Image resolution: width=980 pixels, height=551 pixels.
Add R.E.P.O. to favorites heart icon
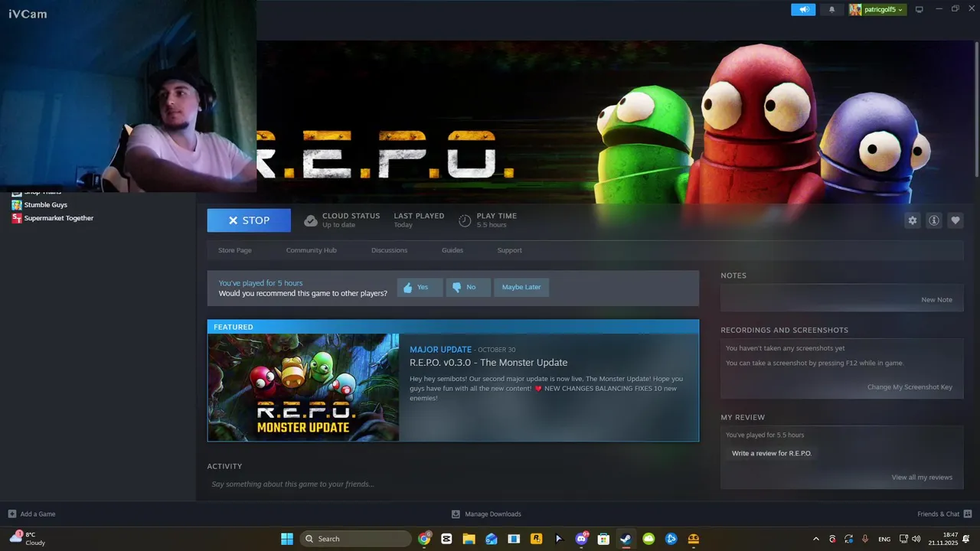(955, 220)
